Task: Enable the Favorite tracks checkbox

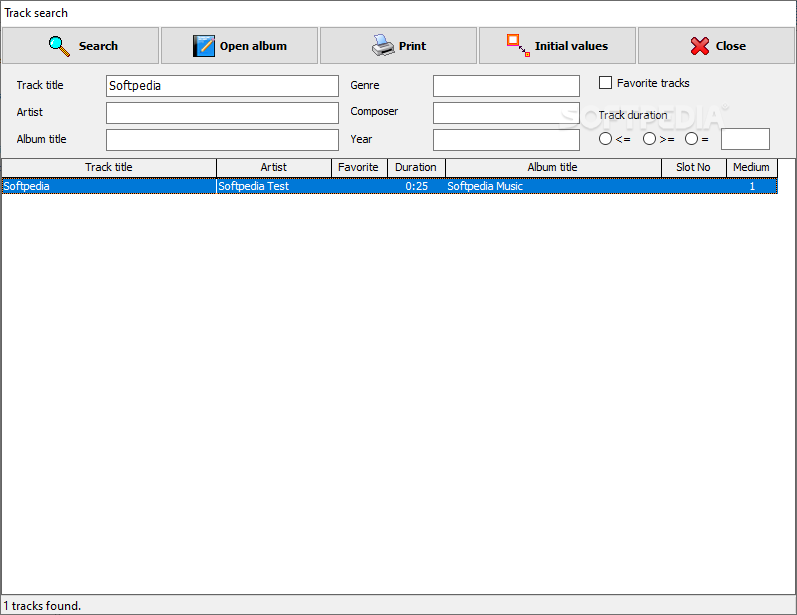Action: [605, 83]
